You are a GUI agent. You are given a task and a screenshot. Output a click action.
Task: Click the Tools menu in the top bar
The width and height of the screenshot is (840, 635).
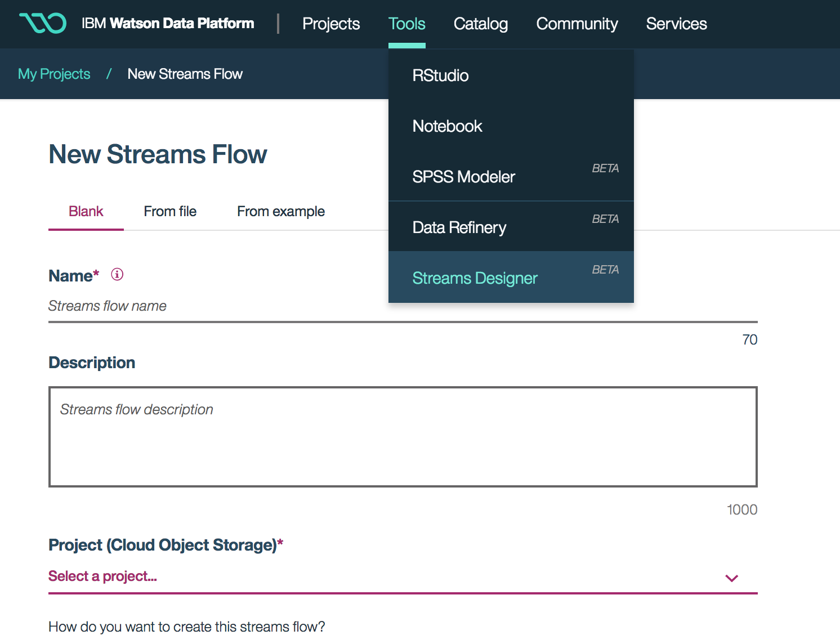point(406,24)
